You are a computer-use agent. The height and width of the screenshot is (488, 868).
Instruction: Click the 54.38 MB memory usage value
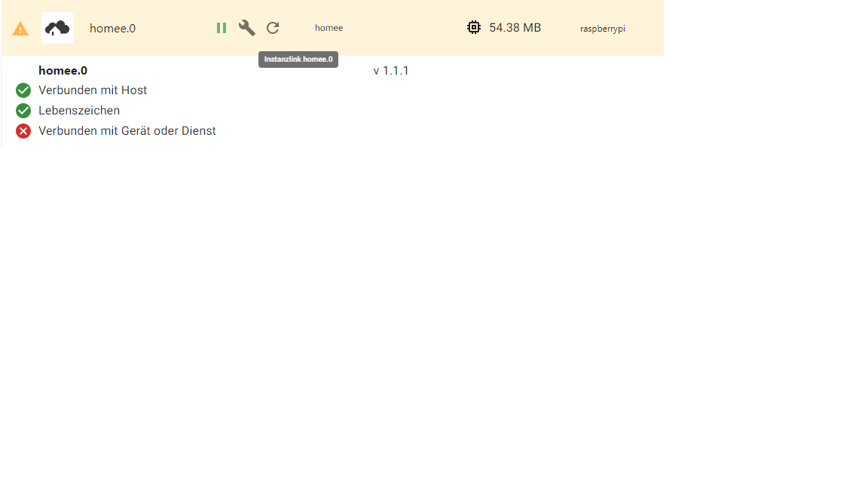pos(515,28)
